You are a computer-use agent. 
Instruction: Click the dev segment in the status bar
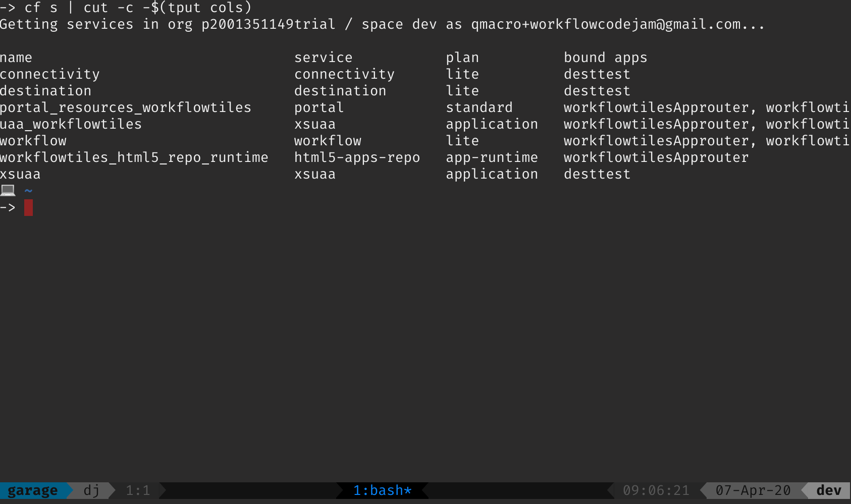coord(828,490)
